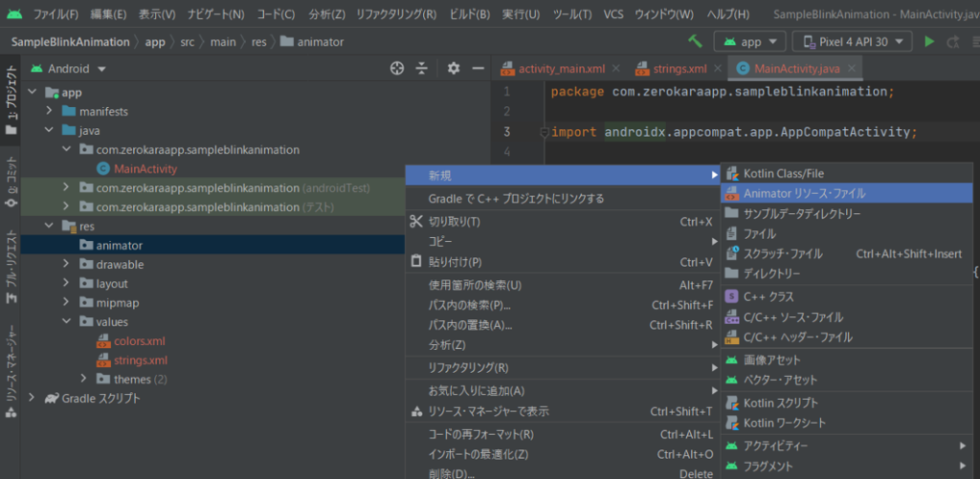Close the strings.xml tab
The height and width of the screenshot is (479, 980).
click(718, 69)
